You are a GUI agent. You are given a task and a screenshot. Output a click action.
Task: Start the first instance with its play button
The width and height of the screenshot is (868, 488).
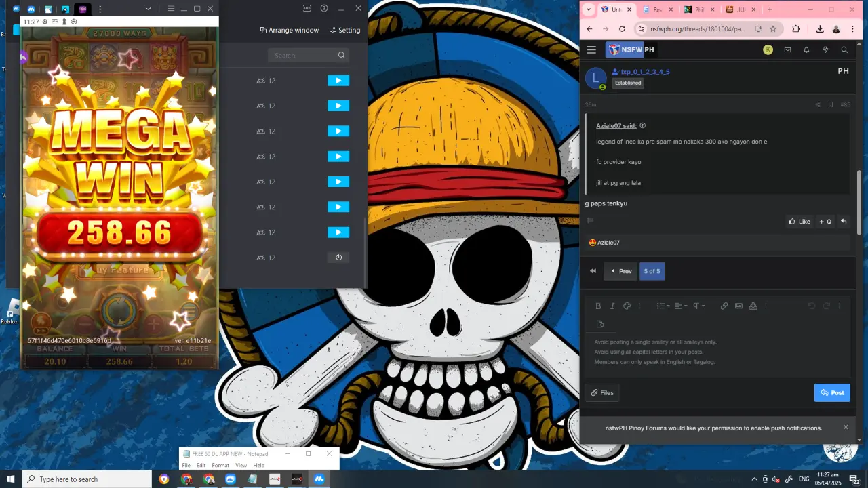point(338,81)
